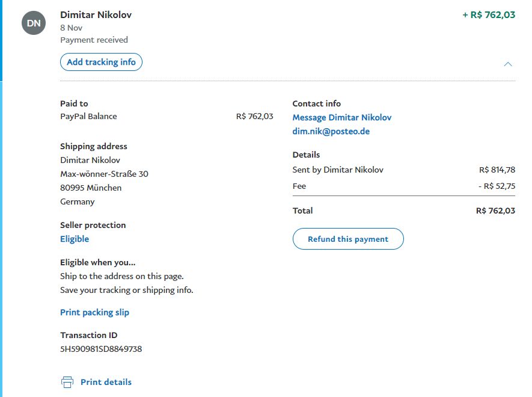Click the Refund this payment button

pyautogui.click(x=348, y=239)
